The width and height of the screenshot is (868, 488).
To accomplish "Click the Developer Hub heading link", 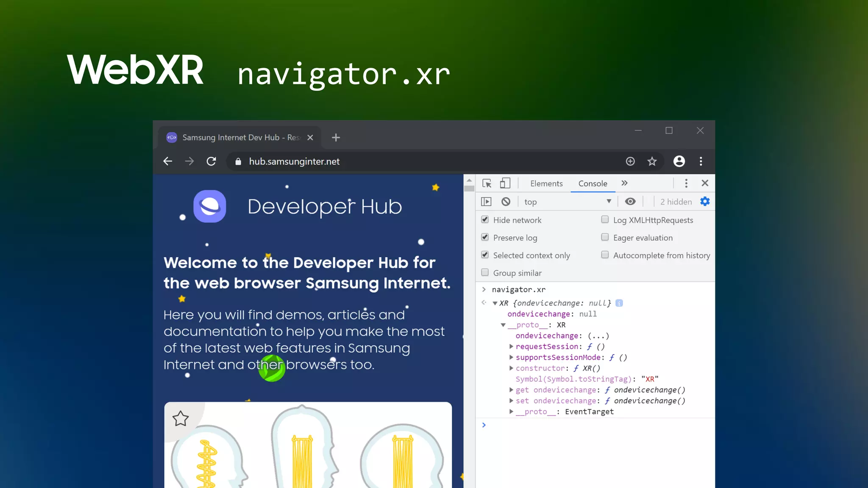I will 325,207.
